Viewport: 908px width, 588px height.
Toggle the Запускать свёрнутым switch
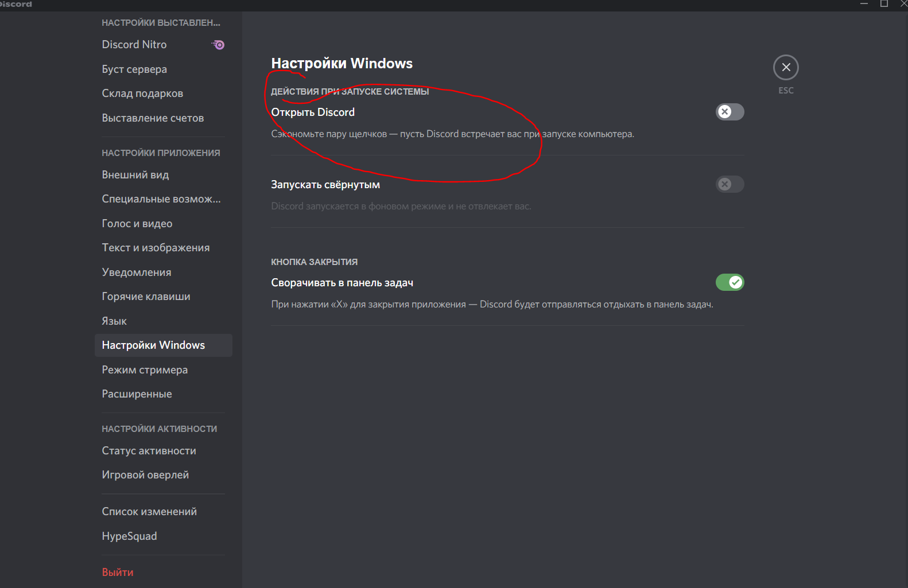pyautogui.click(x=729, y=184)
